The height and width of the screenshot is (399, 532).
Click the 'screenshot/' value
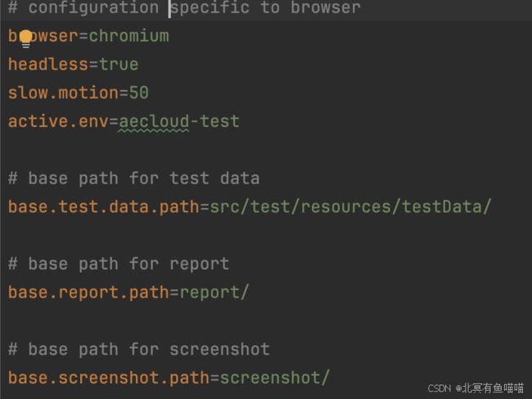(x=275, y=378)
